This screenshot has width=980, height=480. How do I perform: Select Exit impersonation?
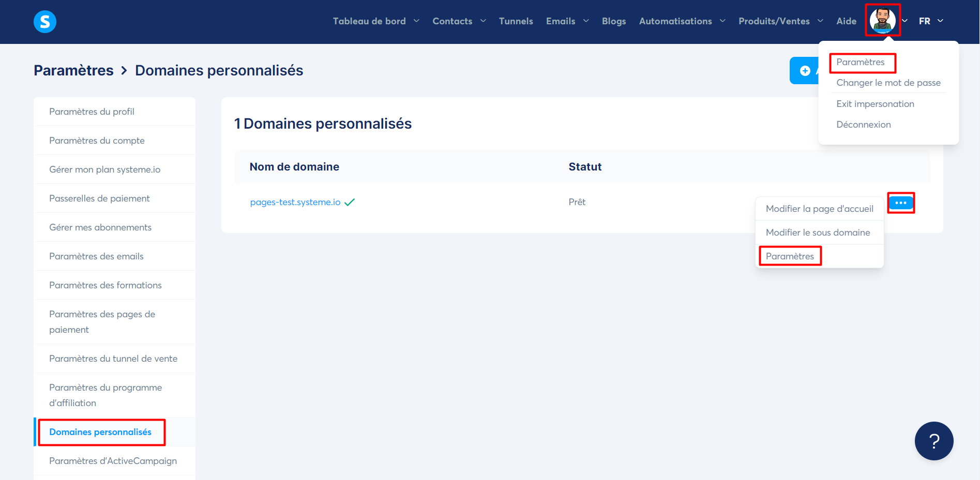coord(875,104)
